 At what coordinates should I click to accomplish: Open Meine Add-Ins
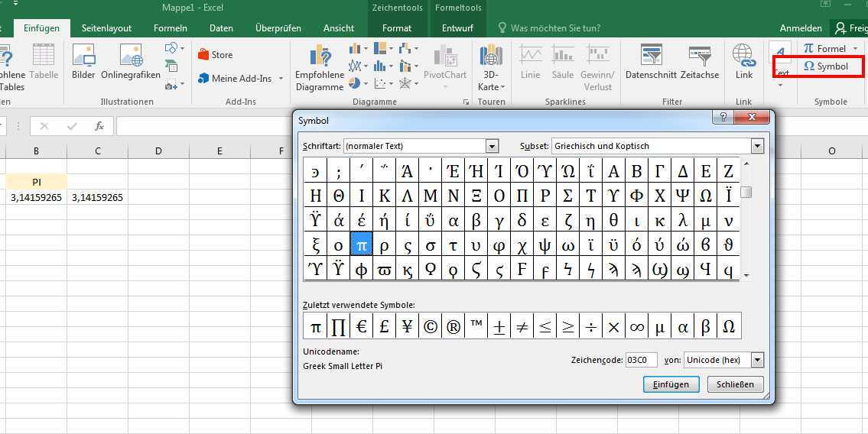235,79
